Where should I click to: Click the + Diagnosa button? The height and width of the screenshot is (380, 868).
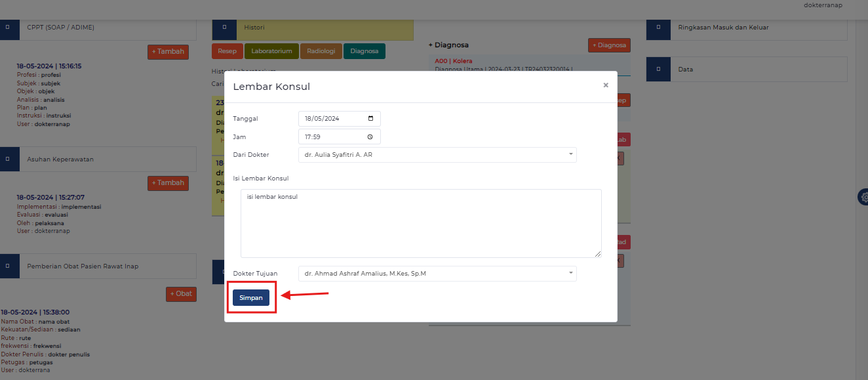click(608, 45)
